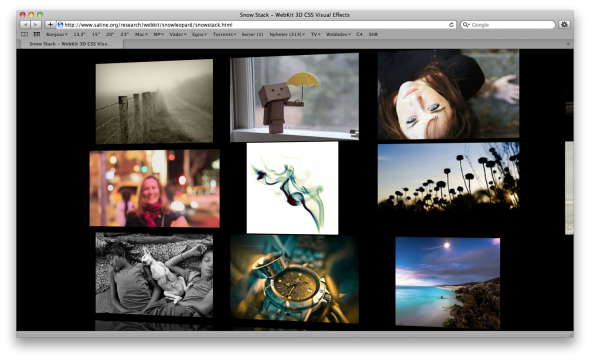The height and width of the screenshot is (360, 590).
Task: Select the wristwatch close-up photo
Action: (294, 279)
